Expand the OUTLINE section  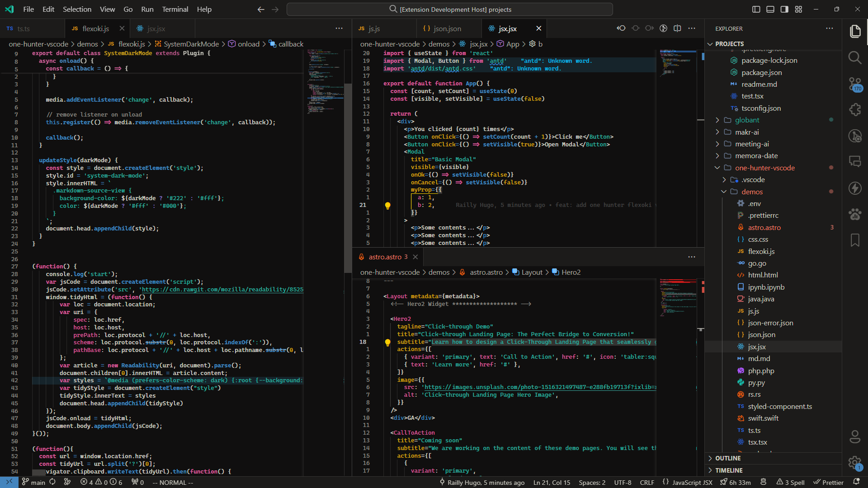(727, 458)
